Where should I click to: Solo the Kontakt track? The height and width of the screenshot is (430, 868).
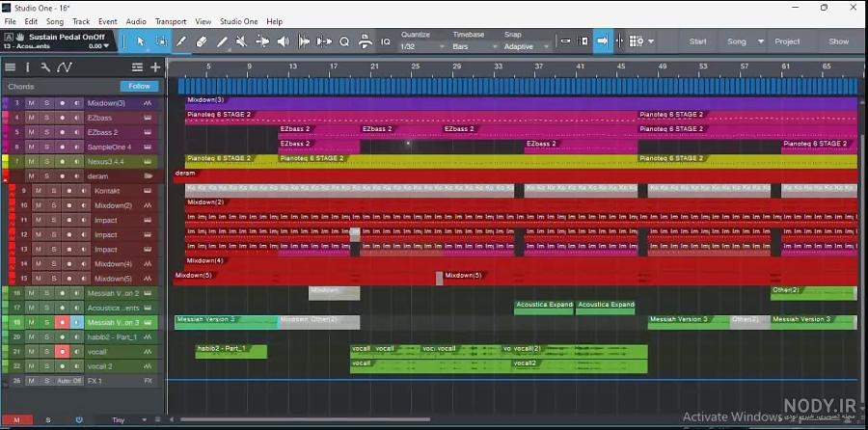point(54,191)
